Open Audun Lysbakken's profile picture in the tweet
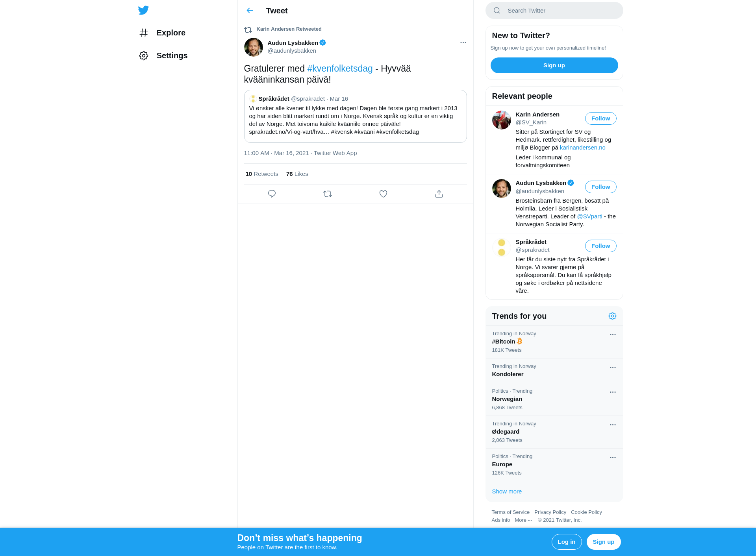Screen dimensions: 756x556 coord(254,47)
